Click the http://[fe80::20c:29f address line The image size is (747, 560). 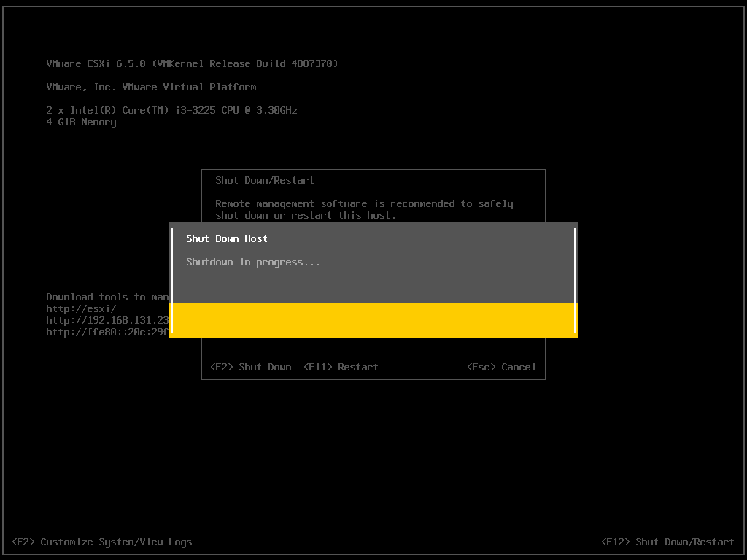[108, 332]
